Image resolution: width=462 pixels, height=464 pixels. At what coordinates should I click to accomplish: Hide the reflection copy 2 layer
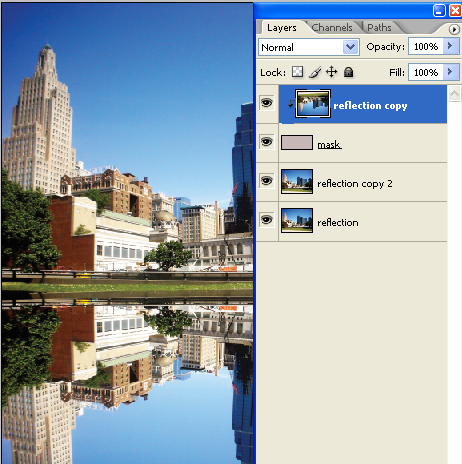click(267, 181)
